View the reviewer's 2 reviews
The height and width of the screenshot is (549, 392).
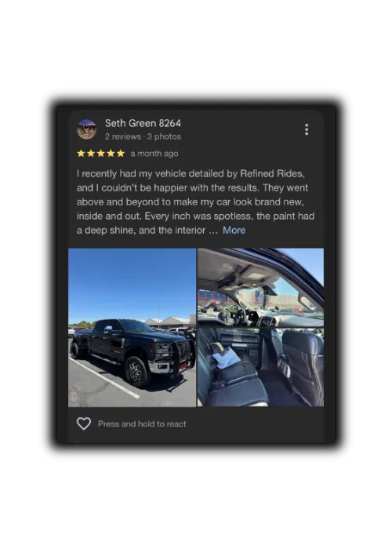pyautogui.click(x=123, y=136)
